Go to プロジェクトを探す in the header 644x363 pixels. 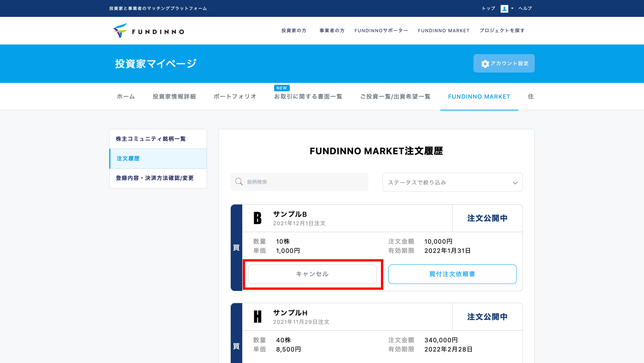point(502,31)
